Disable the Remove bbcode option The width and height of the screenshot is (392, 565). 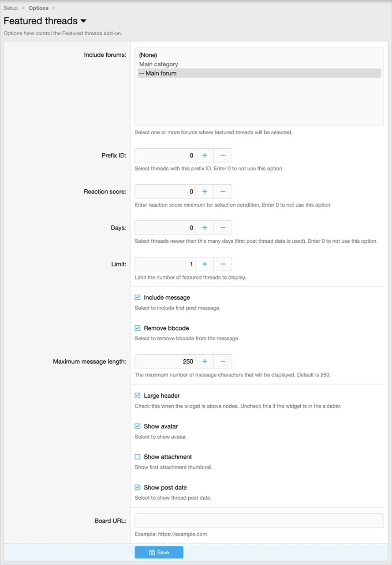coord(138,328)
